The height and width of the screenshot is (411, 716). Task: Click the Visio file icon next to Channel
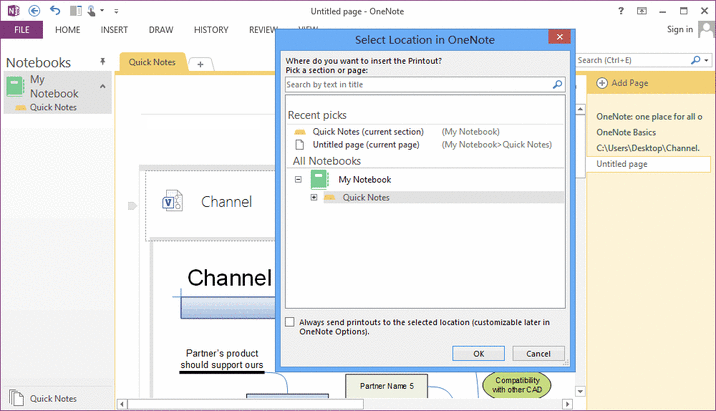(x=173, y=201)
